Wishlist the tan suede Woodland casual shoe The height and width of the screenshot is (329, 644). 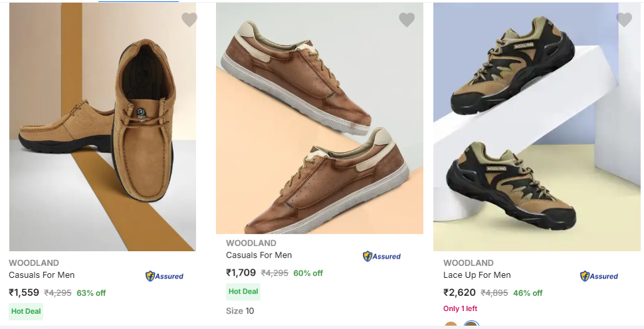coord(189,20)
